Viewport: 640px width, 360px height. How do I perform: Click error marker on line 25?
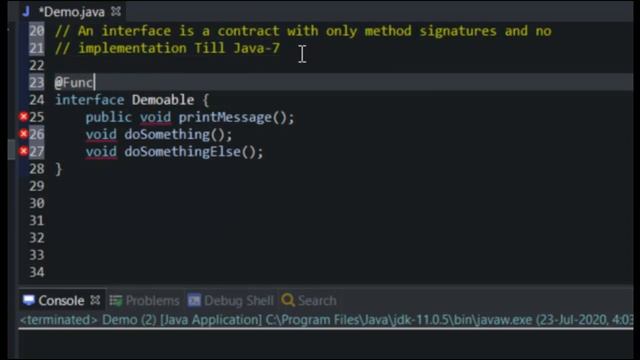click(x=24, y=117)
